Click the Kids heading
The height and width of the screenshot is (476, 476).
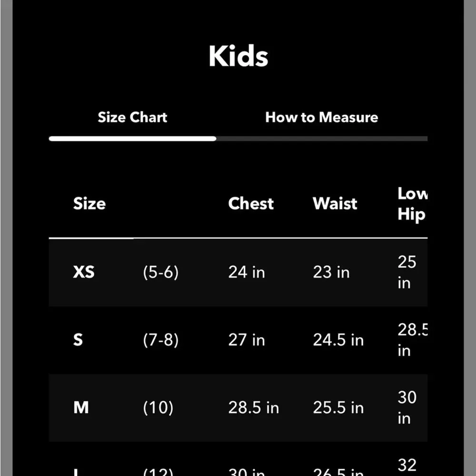[238, 56]
